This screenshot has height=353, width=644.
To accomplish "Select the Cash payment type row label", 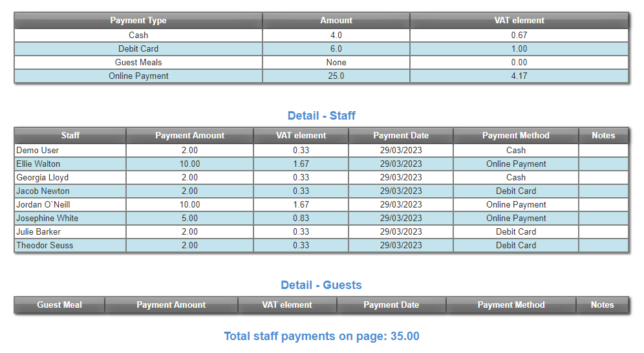I will (x=138, y=36).
